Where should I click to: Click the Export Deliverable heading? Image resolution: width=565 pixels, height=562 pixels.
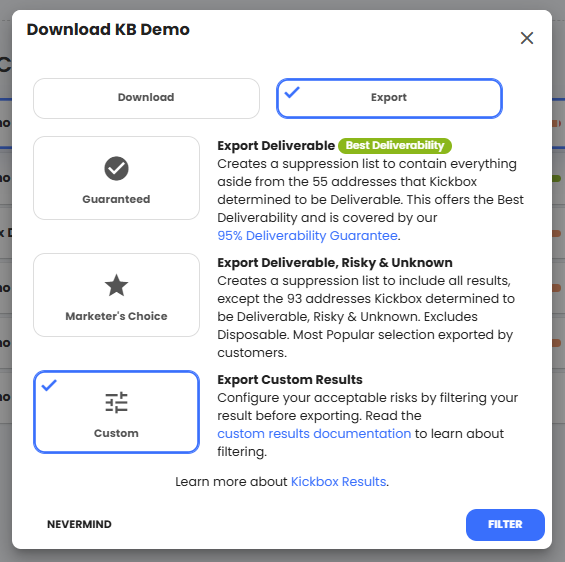(276, 146)
